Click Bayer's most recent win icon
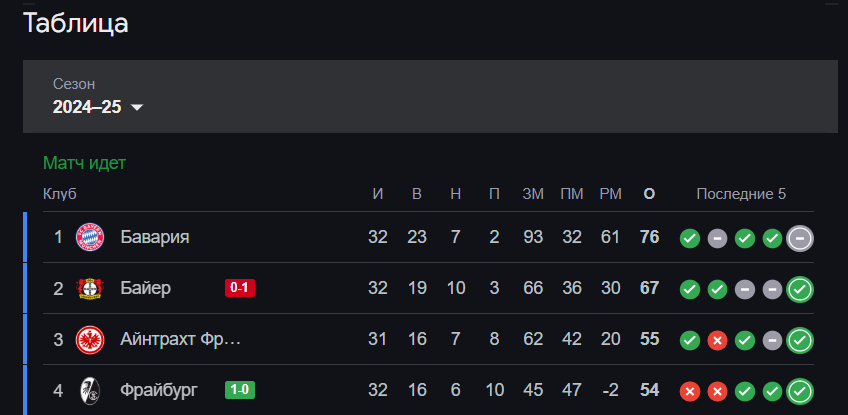 coord(800,290)
